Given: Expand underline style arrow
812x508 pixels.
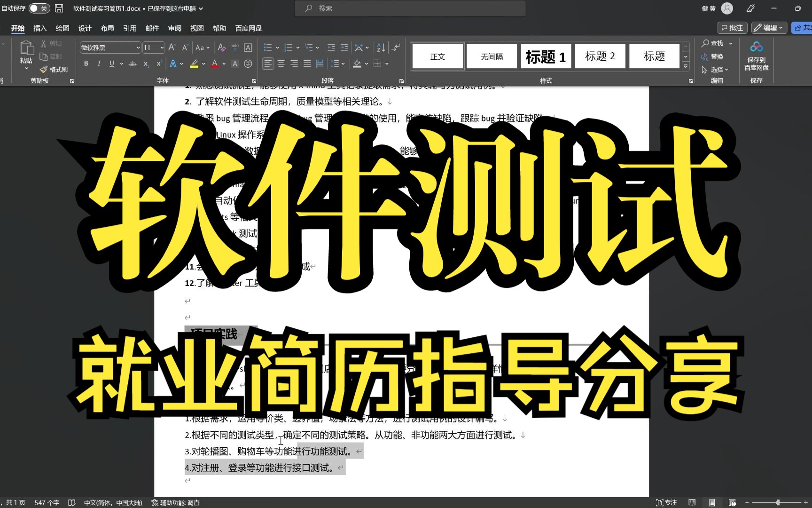Looking at the screenshot, I should point(122,63).
